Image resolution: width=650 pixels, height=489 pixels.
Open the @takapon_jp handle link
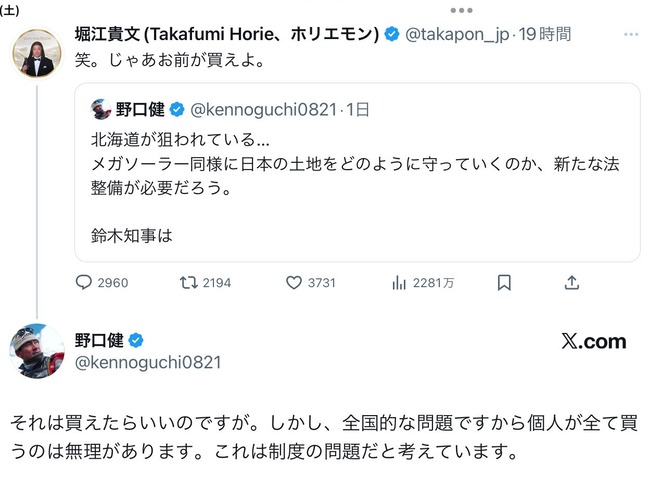(x=457, y=34)
